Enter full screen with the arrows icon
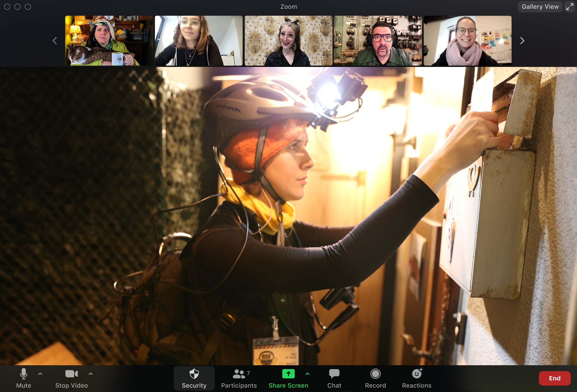This screenshot has width=577, height=392. tap(570, 7)
